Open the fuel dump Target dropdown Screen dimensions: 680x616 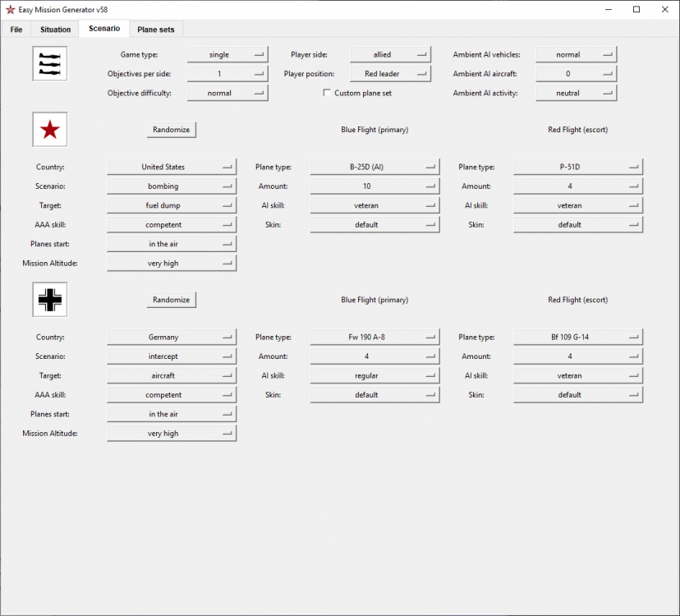tap(172, 205)
